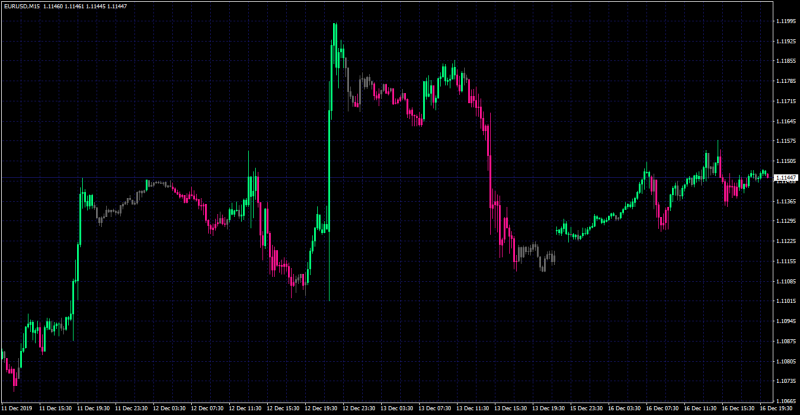The width and height of the screenshot is (800, 415).
Task: Click time axis label 11 Dec 19:30
Action: point(93,408)
